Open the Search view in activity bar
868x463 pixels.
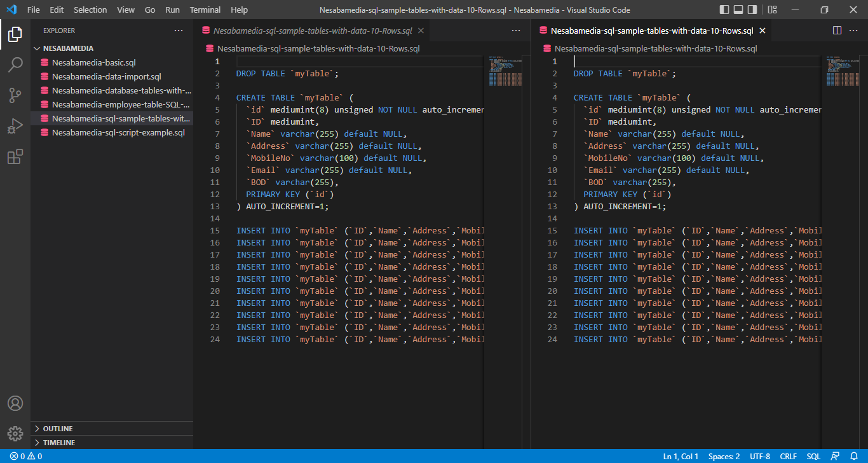tap(15, 65)
